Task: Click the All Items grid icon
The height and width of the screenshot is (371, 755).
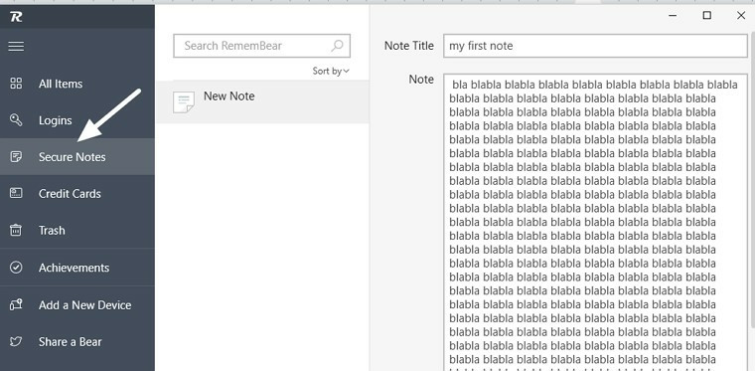Action: [16, 84]
